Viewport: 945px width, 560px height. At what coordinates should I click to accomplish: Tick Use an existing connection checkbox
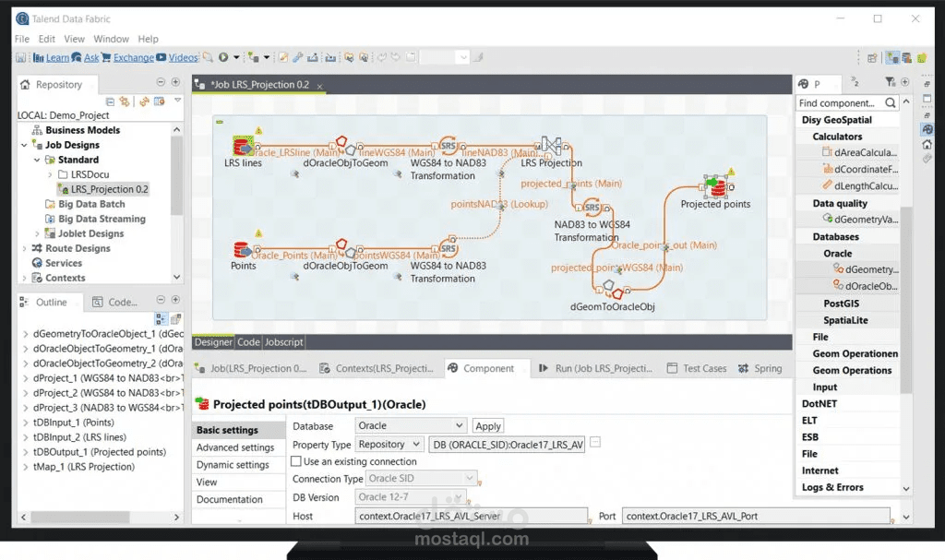[296, 461]
